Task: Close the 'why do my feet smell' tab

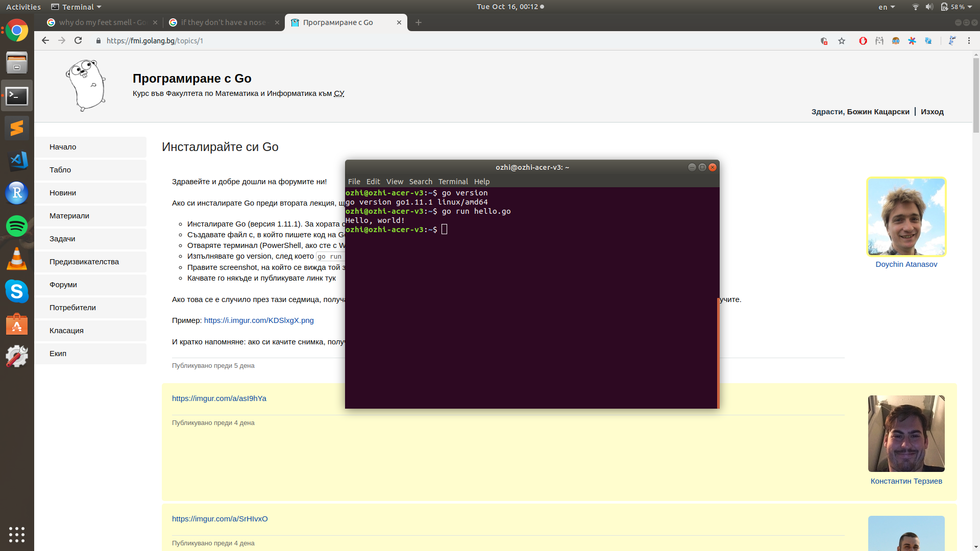Action: point(155,22)
